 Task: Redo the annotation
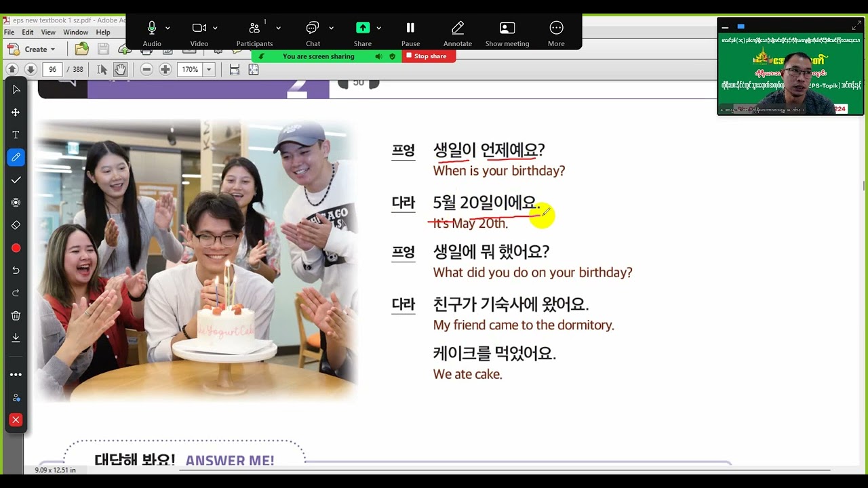tap(16, 293)
